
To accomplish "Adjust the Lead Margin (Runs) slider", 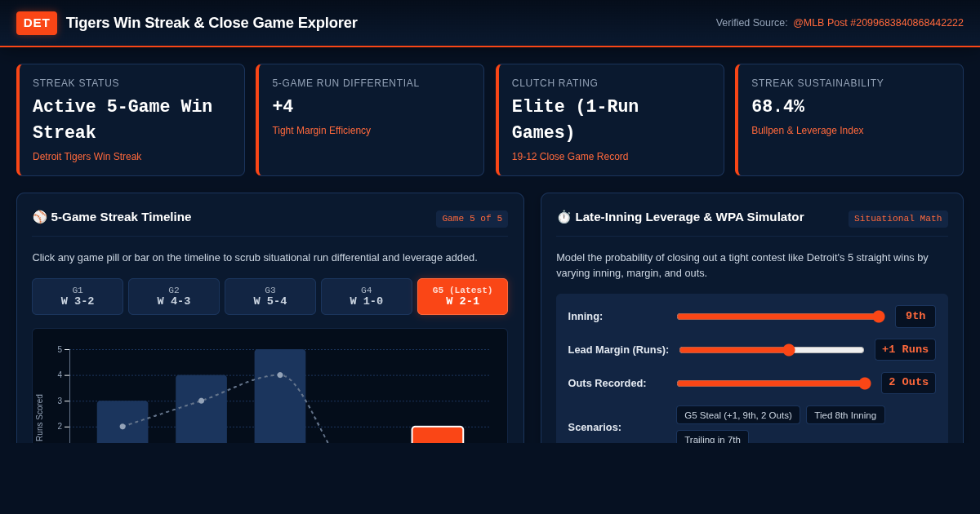I will (772, 350).
